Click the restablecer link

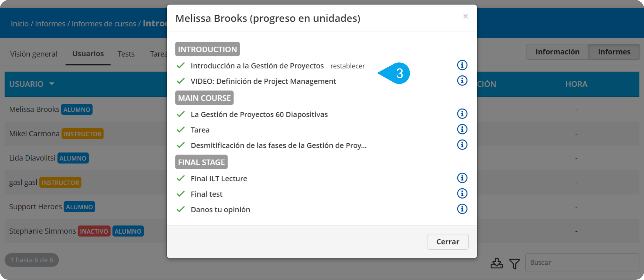coord(347,66)
